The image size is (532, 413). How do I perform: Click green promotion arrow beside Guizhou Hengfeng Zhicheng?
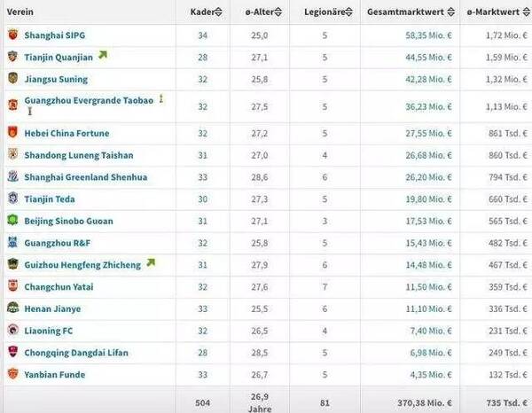tap(150, 263)
